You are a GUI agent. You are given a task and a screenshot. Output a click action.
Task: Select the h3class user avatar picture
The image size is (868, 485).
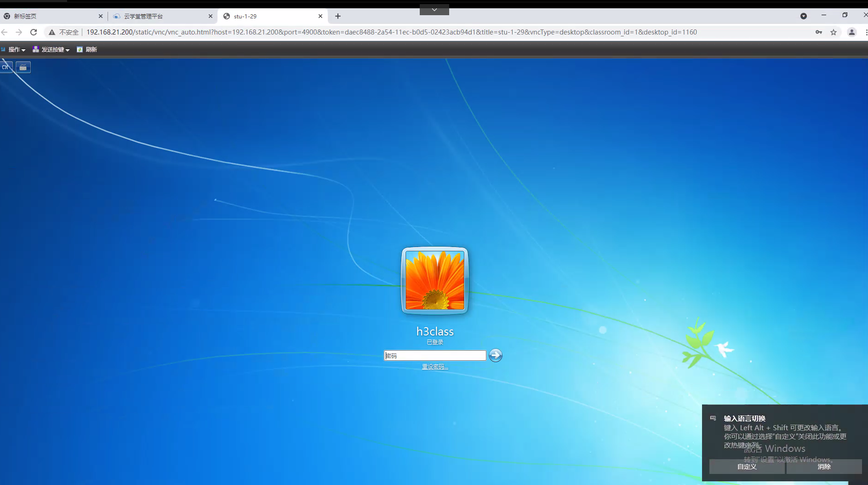point(435,280)
